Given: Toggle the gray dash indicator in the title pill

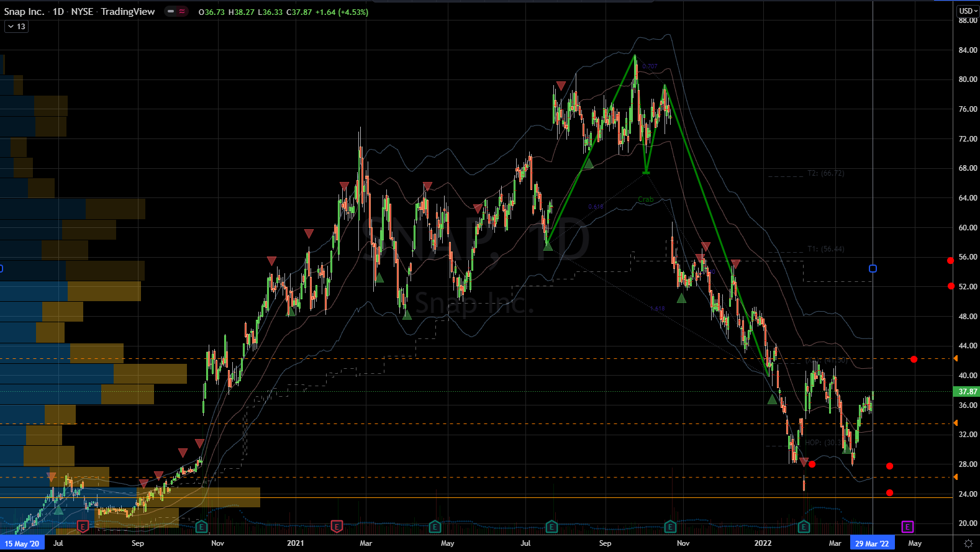Looking at the screenshot, I should [171, 12].
